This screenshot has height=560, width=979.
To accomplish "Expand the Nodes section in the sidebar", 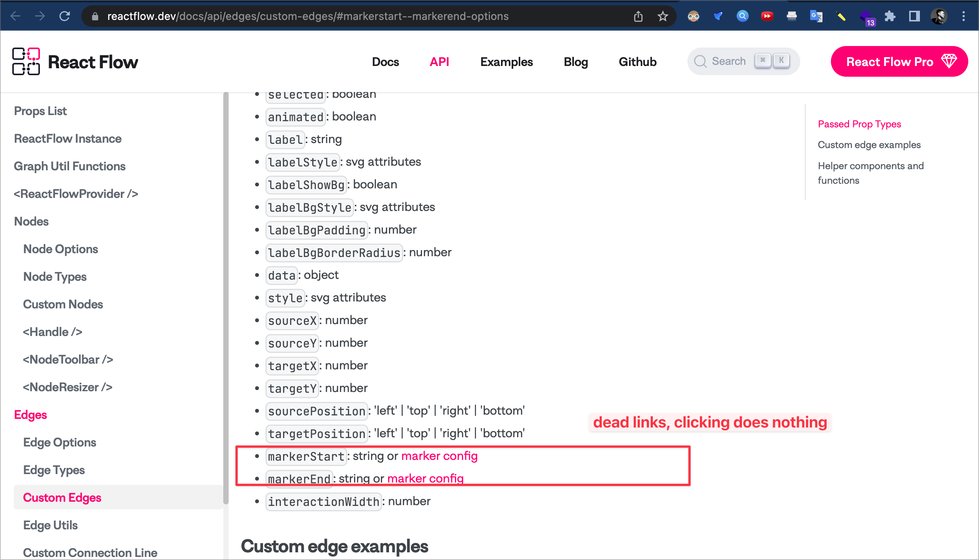I will coord(31,221).
